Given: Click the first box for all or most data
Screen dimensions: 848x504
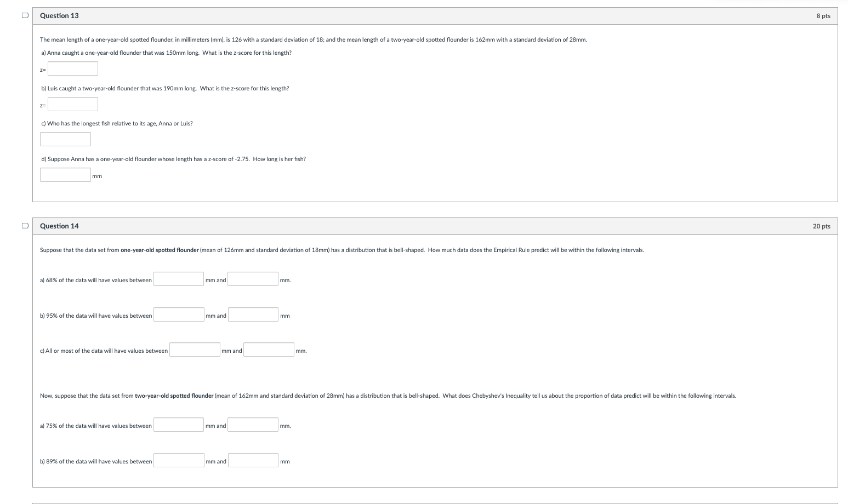Looking at the screenshot, I should 194,348.
